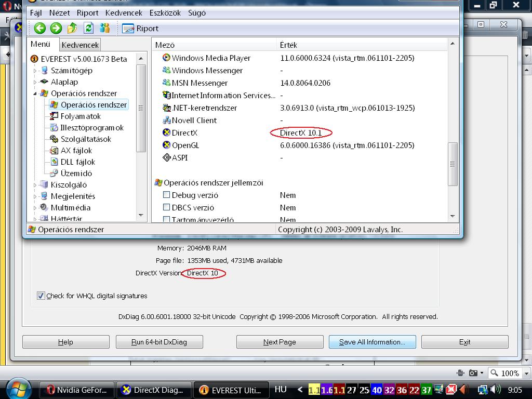Click the Novell Client row icon

pyautogui.click(x=166, y=120)
